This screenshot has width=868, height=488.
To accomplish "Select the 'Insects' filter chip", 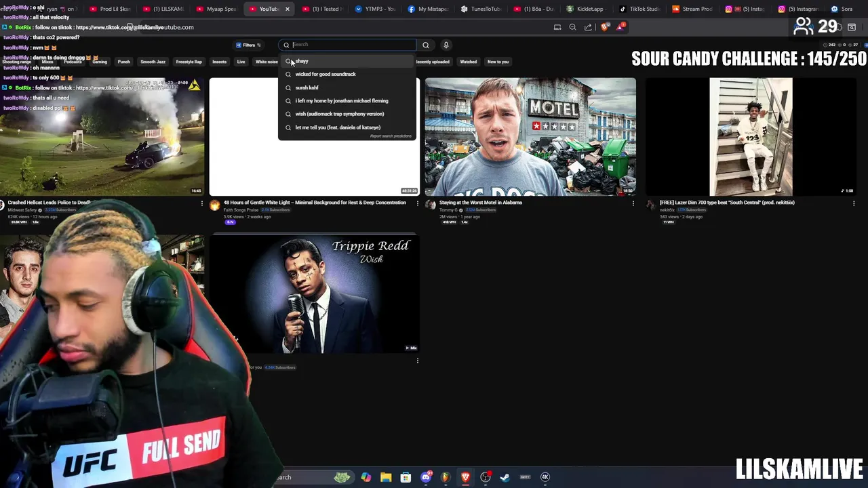I will click(219, 62).
